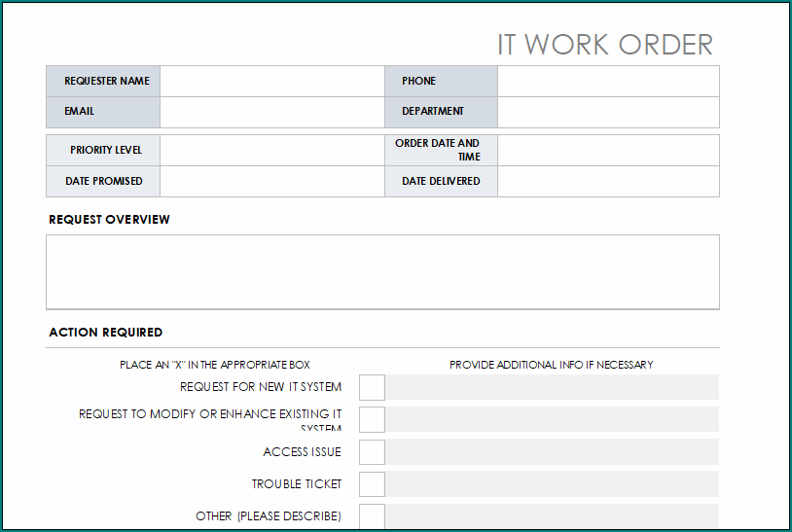This screenshot has height=532, width=792.
Task: Click the REQUEST TO MODIFY OR ENHANCE label
Action: (x=210, y=419)
